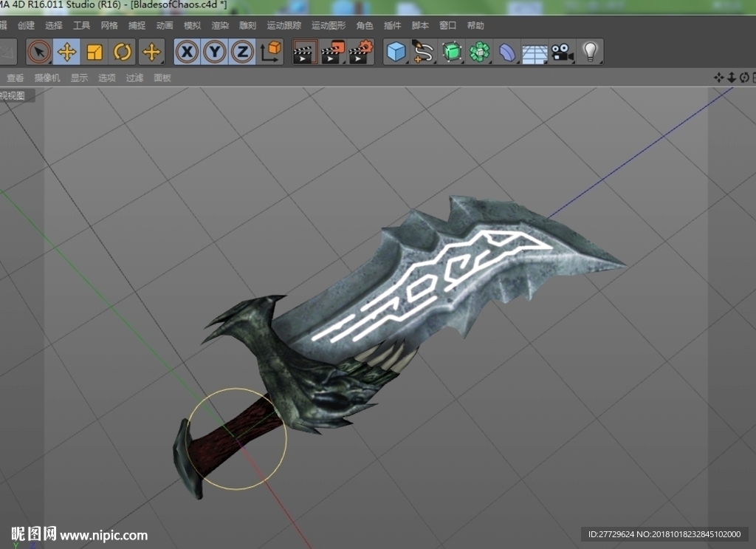This screenshot has height=549, width=756.
Task: Toggle the X axis lock
Action: [187, 52]
